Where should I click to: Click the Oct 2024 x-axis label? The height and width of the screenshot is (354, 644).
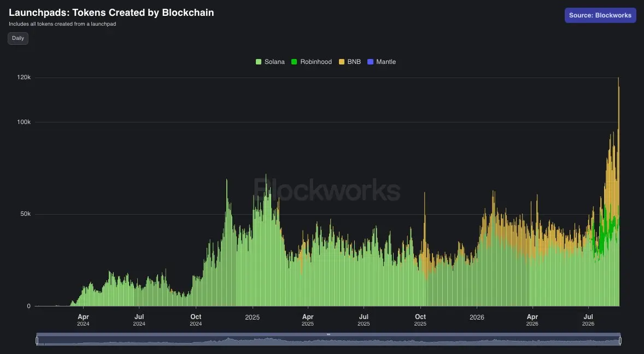pyautogui.click(x=196, y=320)
